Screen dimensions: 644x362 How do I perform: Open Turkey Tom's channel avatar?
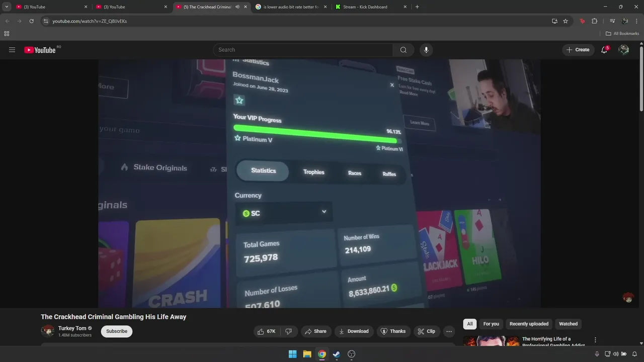pyautogui.click(x=48, y=331)
